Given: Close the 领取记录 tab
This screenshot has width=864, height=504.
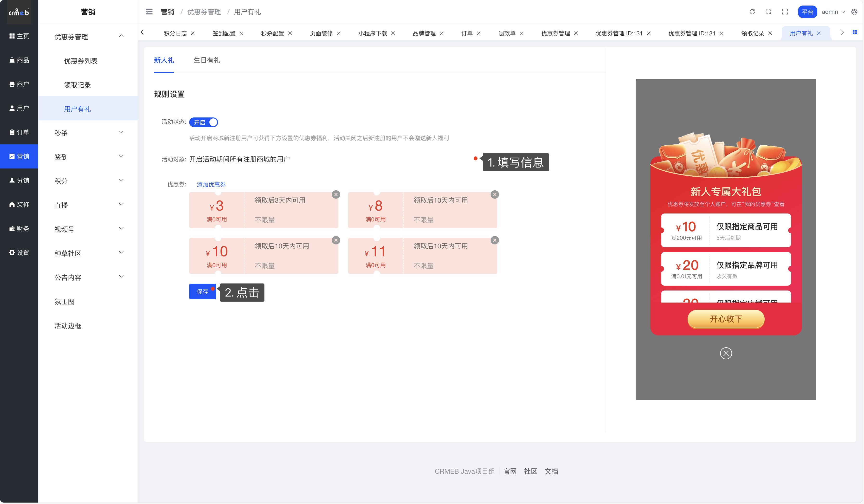Looking at the screenshot, I should tap(770, 33).
